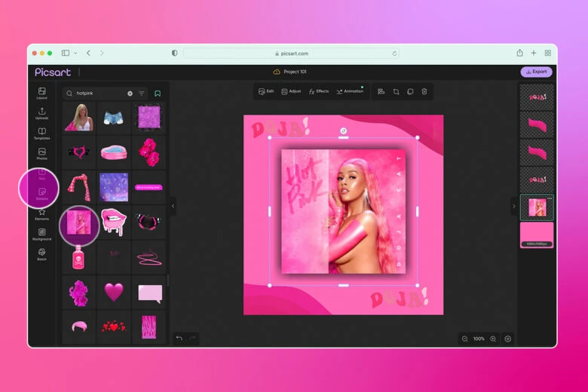Open the Layout panel in sidebar

pos(42,93)
